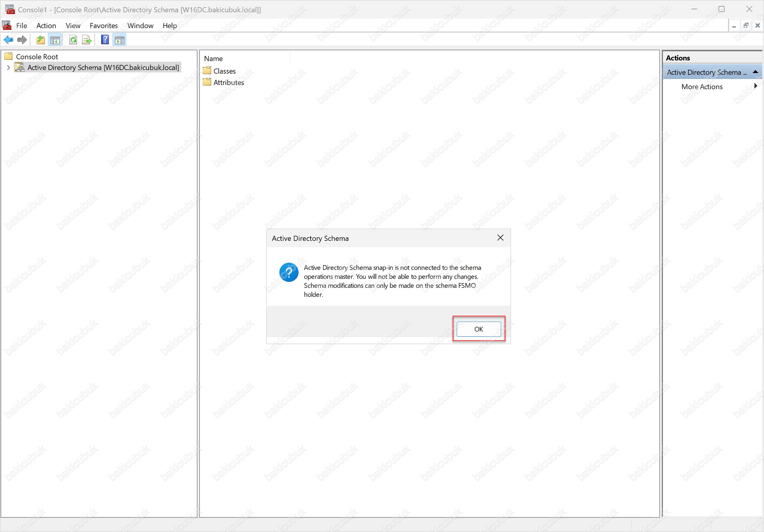This screenshot has height=532, width=764.
Task: Click the Active Directory Schema tree node icon
Action: (20, 67)
